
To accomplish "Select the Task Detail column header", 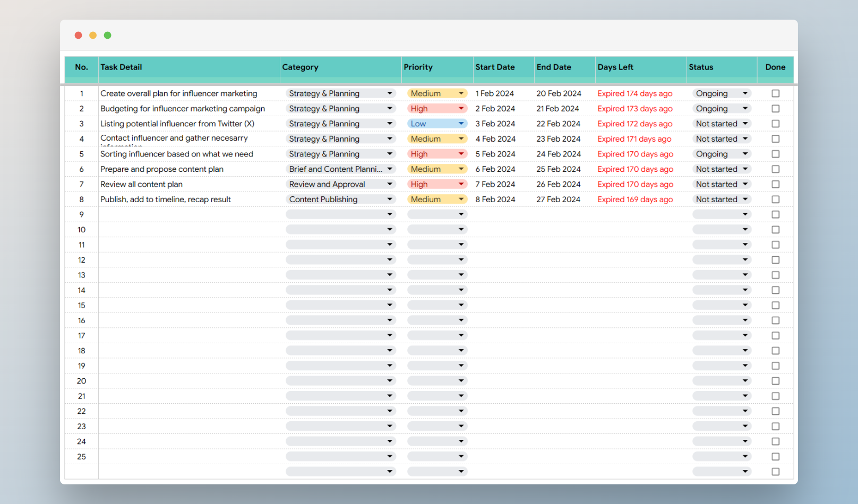I will pyautogui.click(x=189, y=67).
